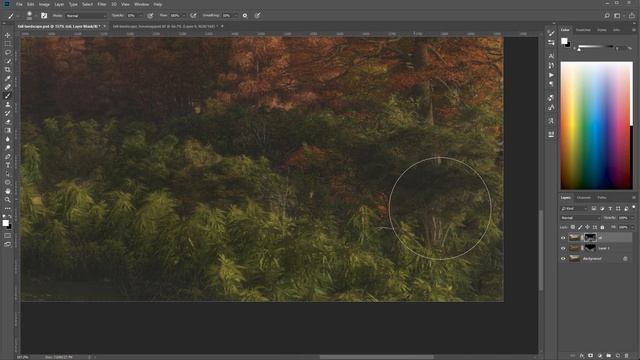Switch to the Paths tab

pyautogui.click(x=602, y=198)
